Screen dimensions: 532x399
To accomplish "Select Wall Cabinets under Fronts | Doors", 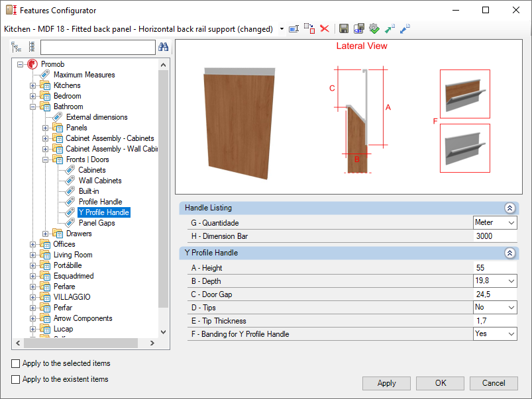I will (100, 181).
